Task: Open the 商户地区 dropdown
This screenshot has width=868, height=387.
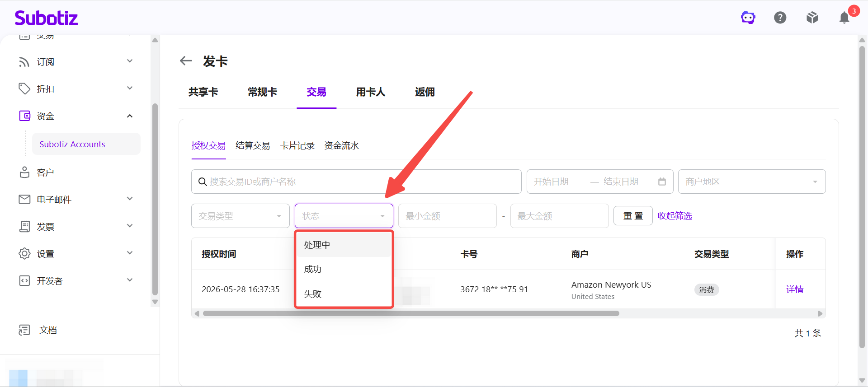Action: pyautogui.click(x=752, y=182)
